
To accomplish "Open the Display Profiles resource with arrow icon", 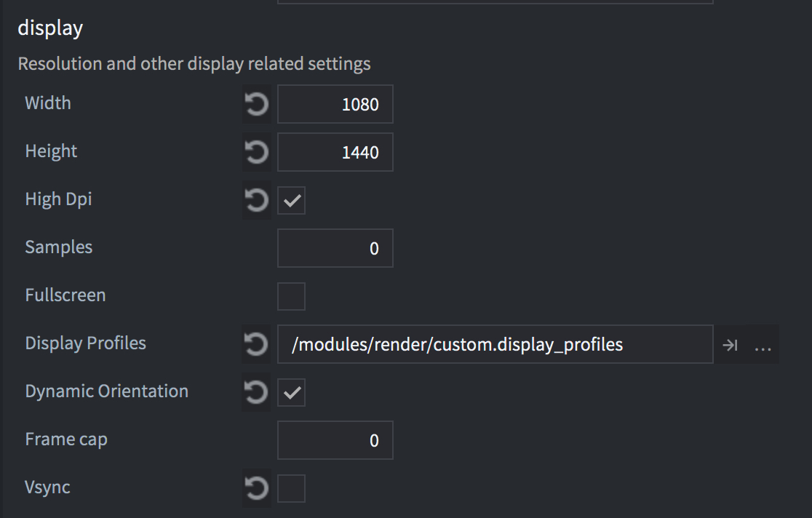I will [x=730, y=346].
